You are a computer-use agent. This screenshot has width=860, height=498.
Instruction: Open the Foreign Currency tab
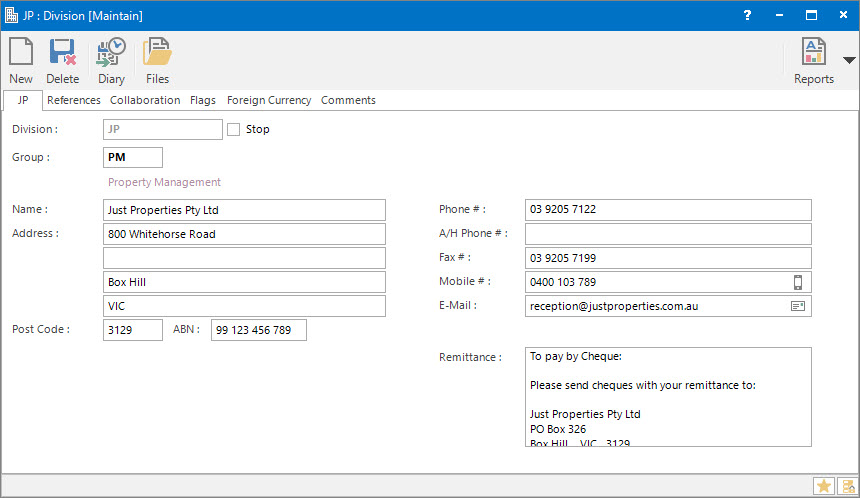click(269, 100)
